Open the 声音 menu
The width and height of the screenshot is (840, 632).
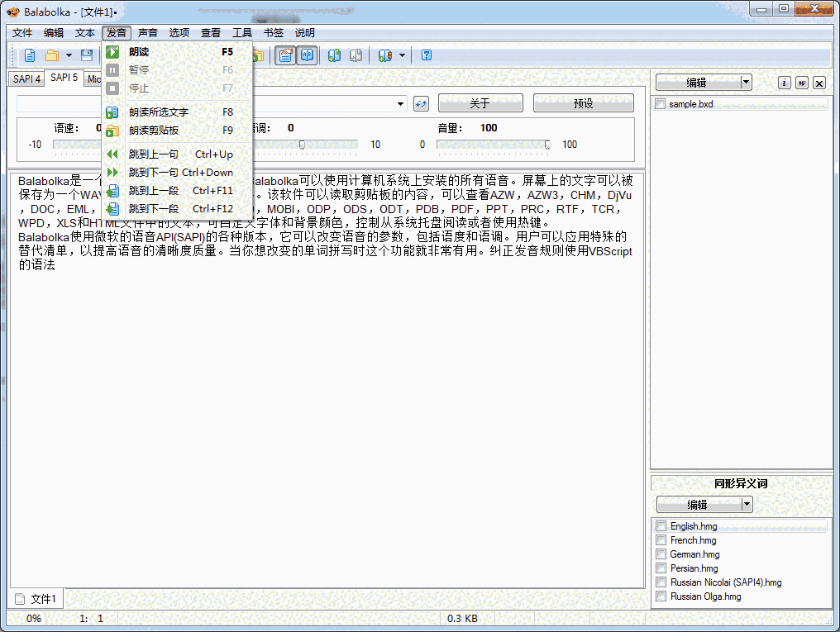click(x=148, y=33)
